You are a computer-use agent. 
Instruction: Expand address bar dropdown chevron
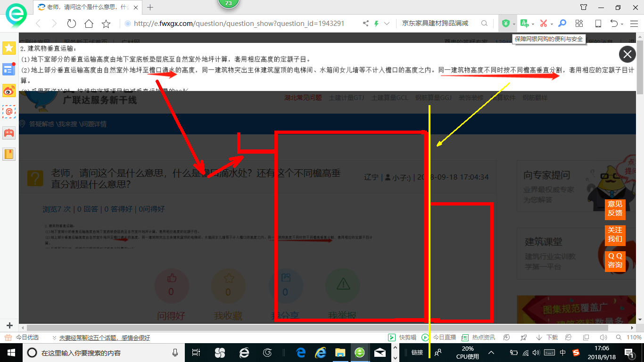coord(387,24)
